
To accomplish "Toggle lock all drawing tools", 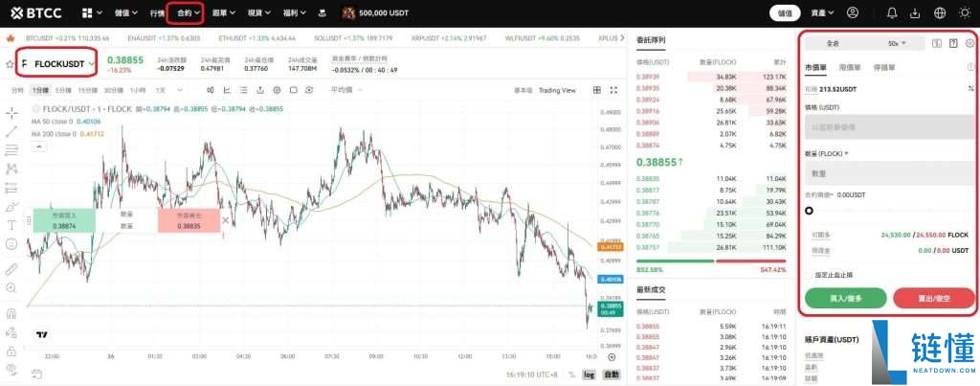I will pyautogui.click(x=11, y=351).
